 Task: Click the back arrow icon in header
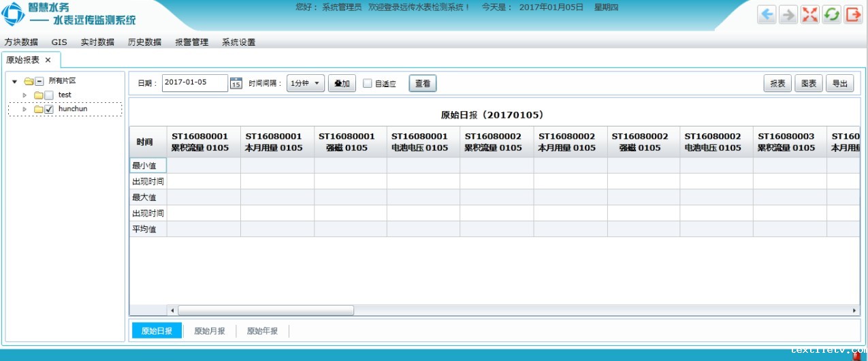click(767, 15)
